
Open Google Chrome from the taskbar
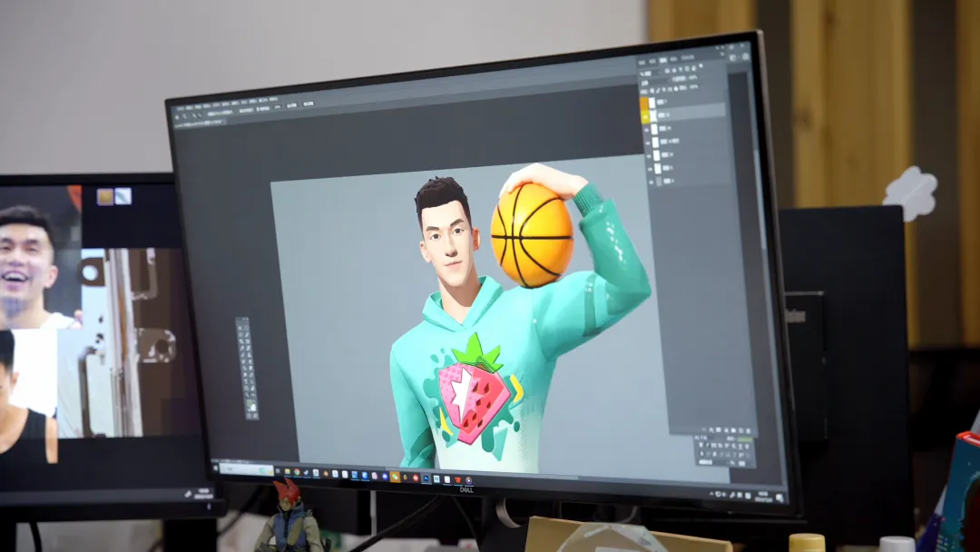(297, 473)
